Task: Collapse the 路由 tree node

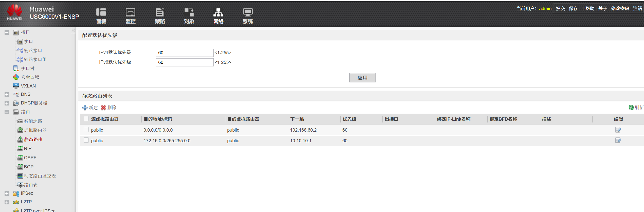Action: (7, 112)
